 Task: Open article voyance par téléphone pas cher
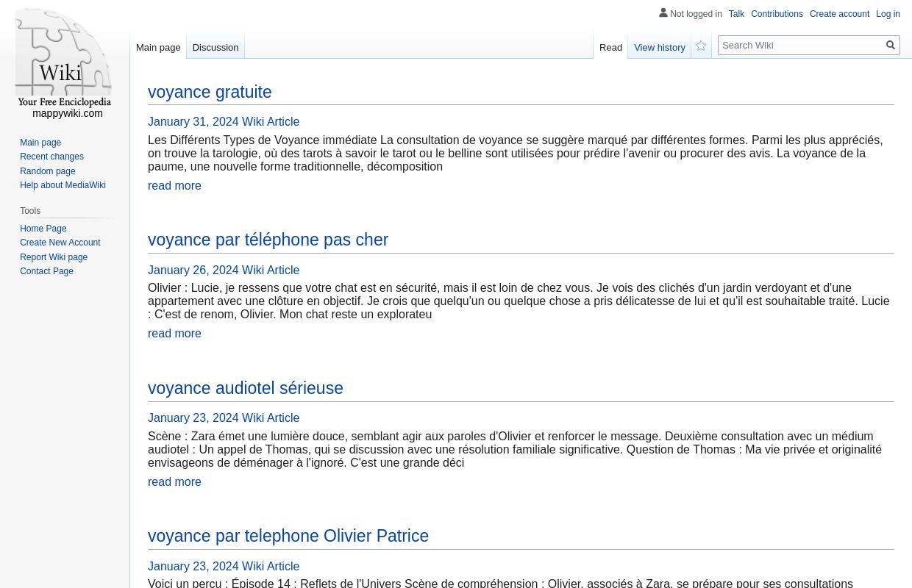(268, 240)
